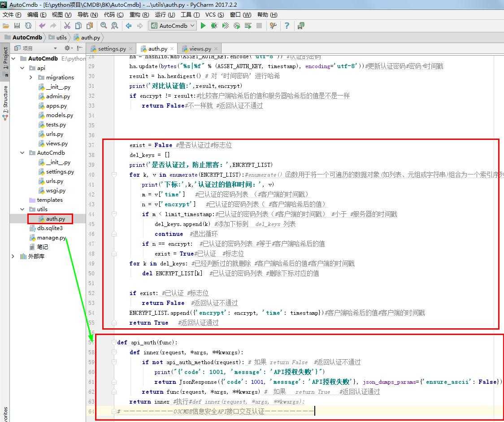
Task: Open the 窗口 (W) menu
Action: pyautogui.click(x=240, y=15)
